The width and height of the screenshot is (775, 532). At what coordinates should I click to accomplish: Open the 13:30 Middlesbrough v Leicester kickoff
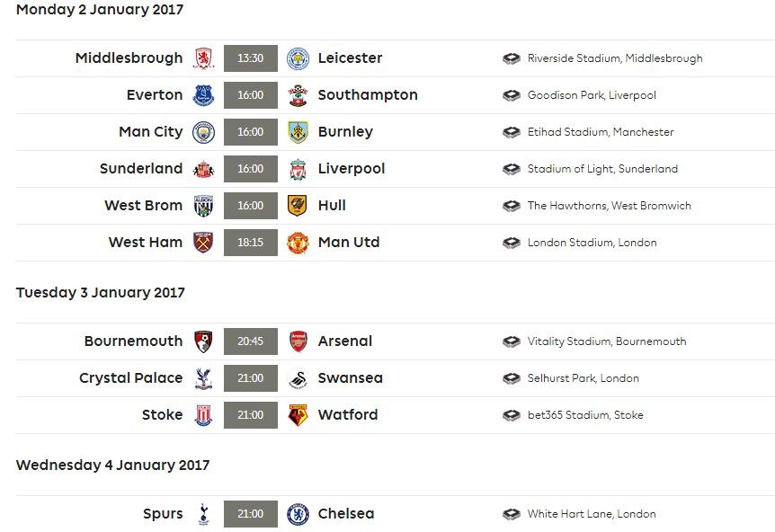(x=251, y=58)
